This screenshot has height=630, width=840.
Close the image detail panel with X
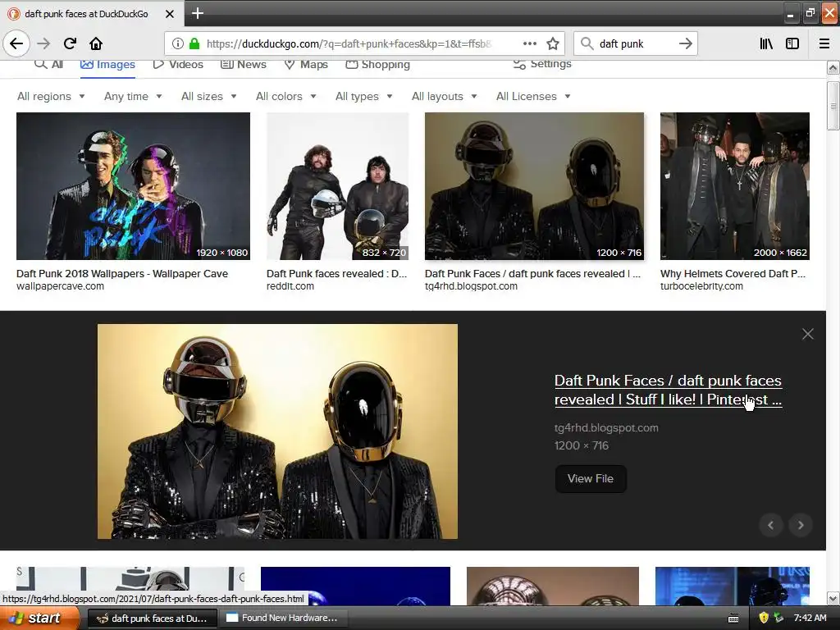(807, 334)
